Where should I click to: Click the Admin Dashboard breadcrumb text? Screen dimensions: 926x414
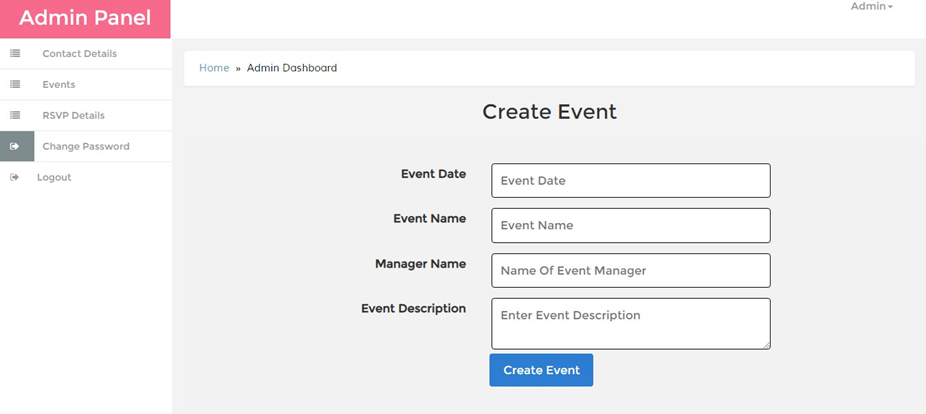tap(292, 68)
